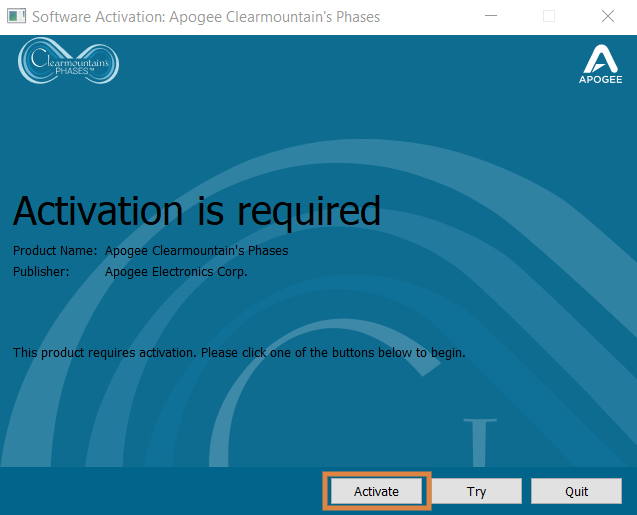Click the window title text
Screen dimensions: 637x515
tap(206, 17)
